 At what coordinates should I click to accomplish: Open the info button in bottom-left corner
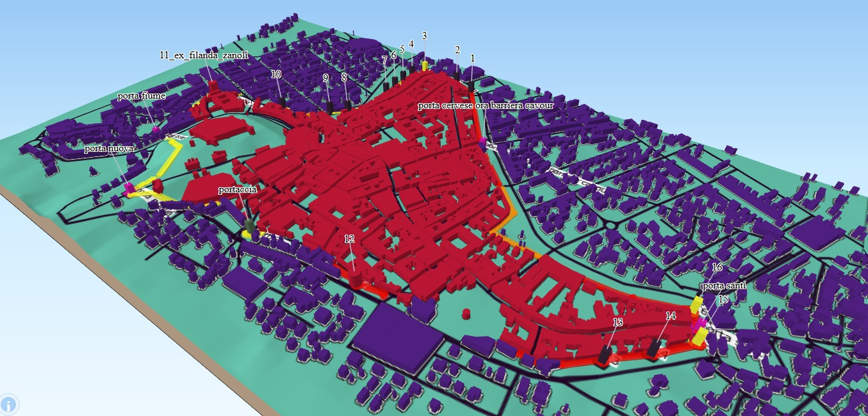pos(10,404)
